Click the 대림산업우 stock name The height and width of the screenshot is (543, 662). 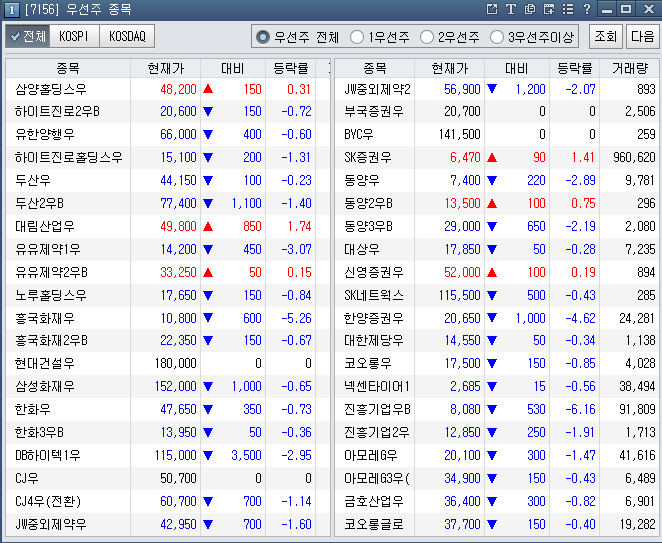click(45, 226)
